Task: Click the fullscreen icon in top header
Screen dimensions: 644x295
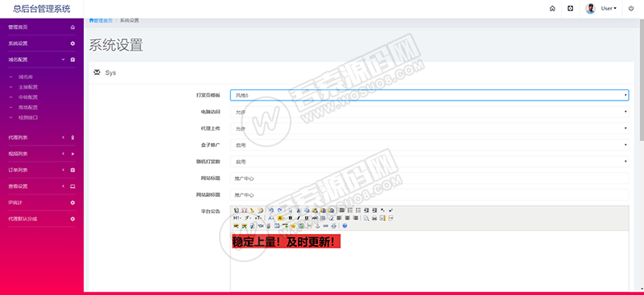Action: [x=571, y=9]
